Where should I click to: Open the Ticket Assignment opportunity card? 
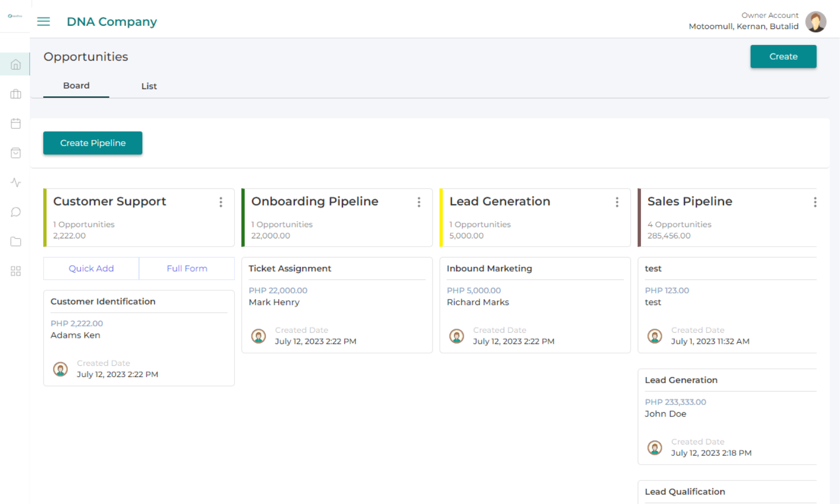pos(336,304)
